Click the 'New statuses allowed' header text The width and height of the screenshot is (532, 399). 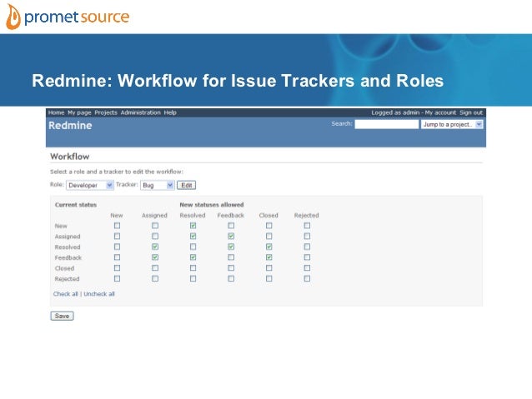(212, 205)
